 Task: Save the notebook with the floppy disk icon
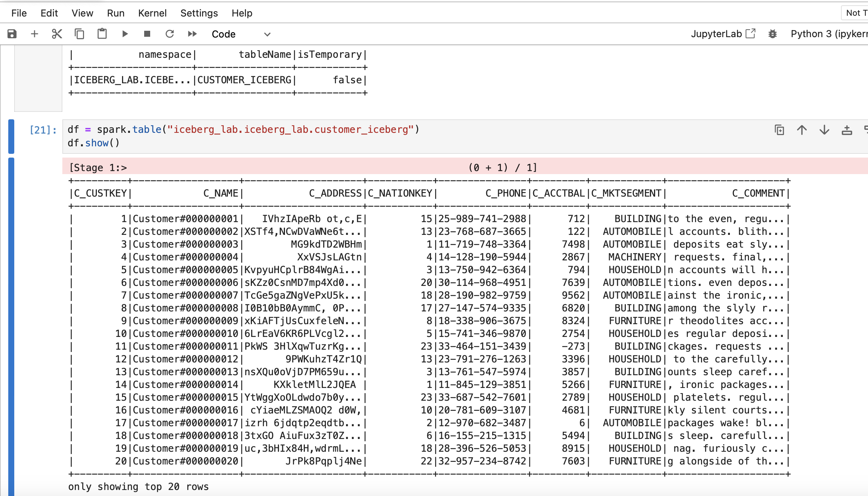(x=12, y=34)
